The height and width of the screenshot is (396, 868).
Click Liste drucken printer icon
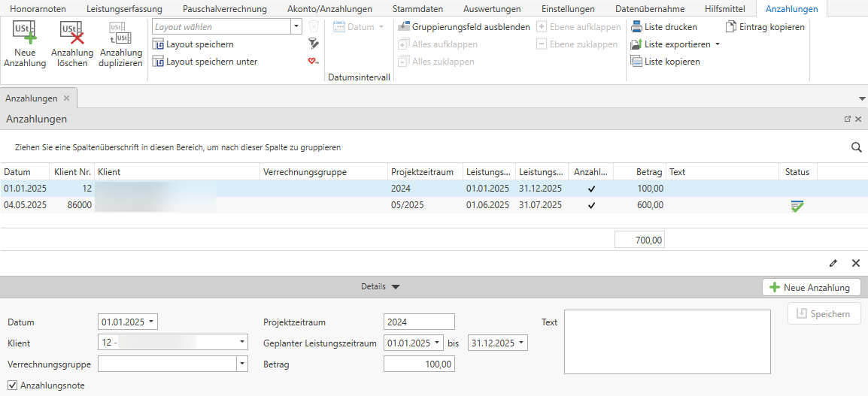click(x=636, y=27)
